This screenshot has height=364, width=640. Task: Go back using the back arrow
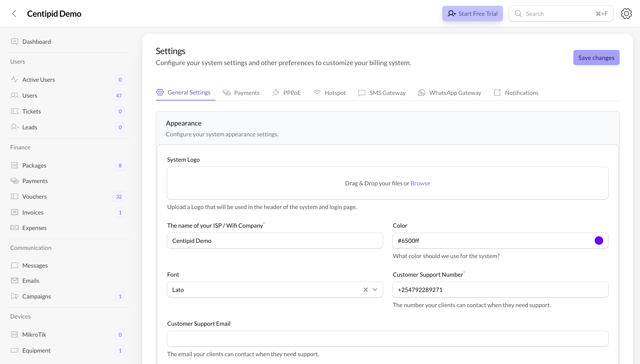(x=14, y=14)
